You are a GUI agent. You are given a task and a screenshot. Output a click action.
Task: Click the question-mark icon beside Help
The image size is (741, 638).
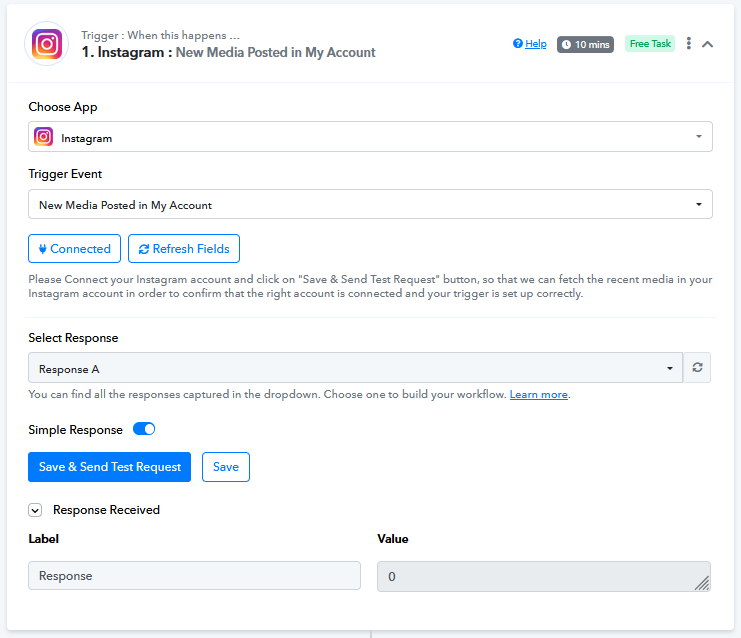[518, 43]
